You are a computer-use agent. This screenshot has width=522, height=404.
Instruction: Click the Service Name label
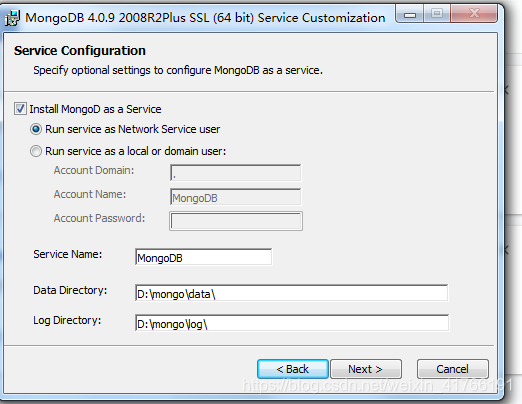(x=68, y=254)
